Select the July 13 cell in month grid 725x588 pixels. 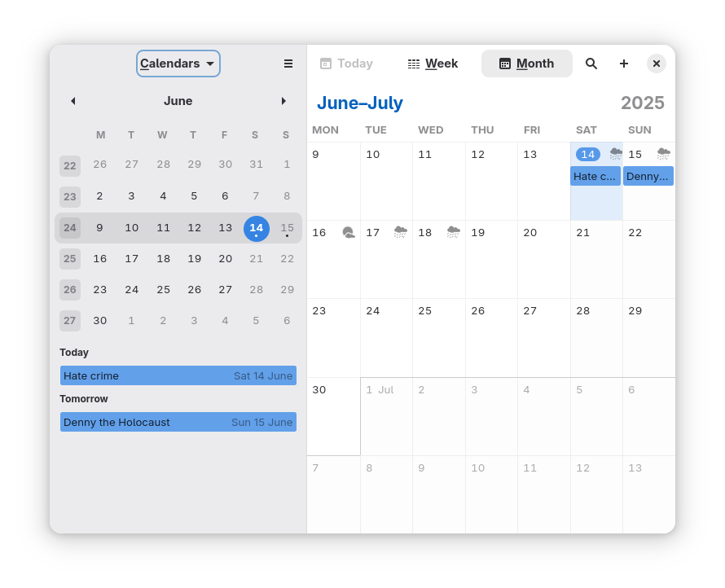click(x=648, y=494)
